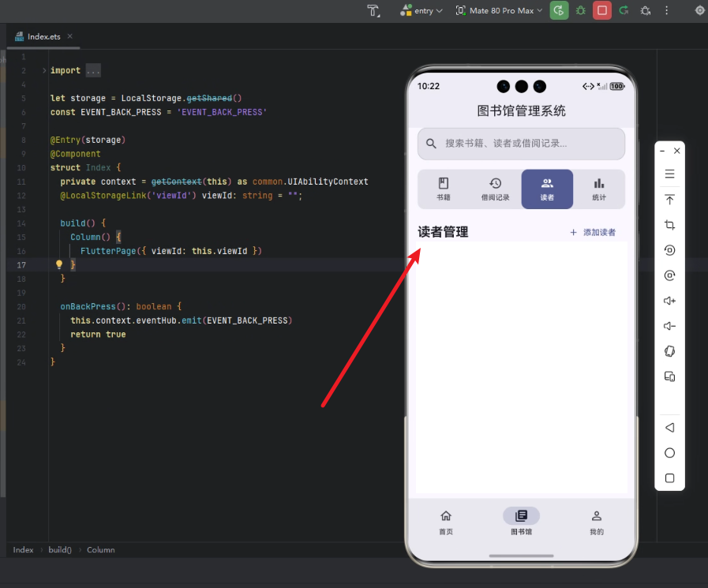Click the green Run button
This screenshot has height=588, width=708.
559,10
